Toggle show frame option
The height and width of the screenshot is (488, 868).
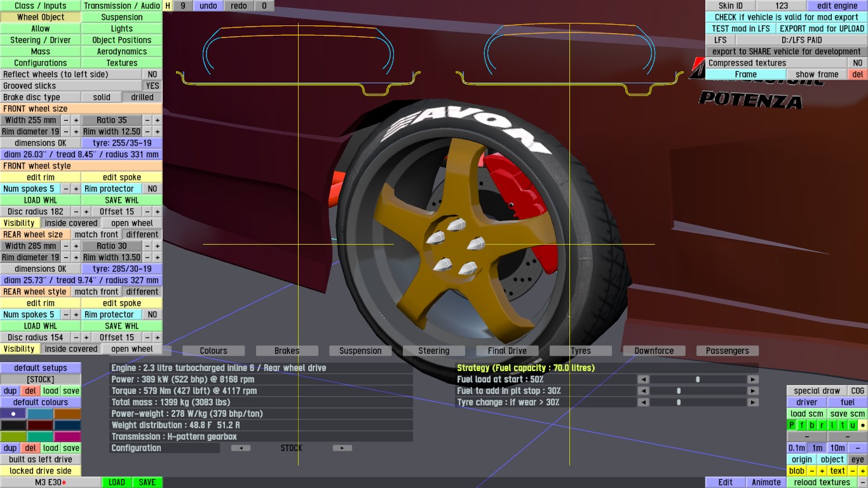[x=817, y=74]
